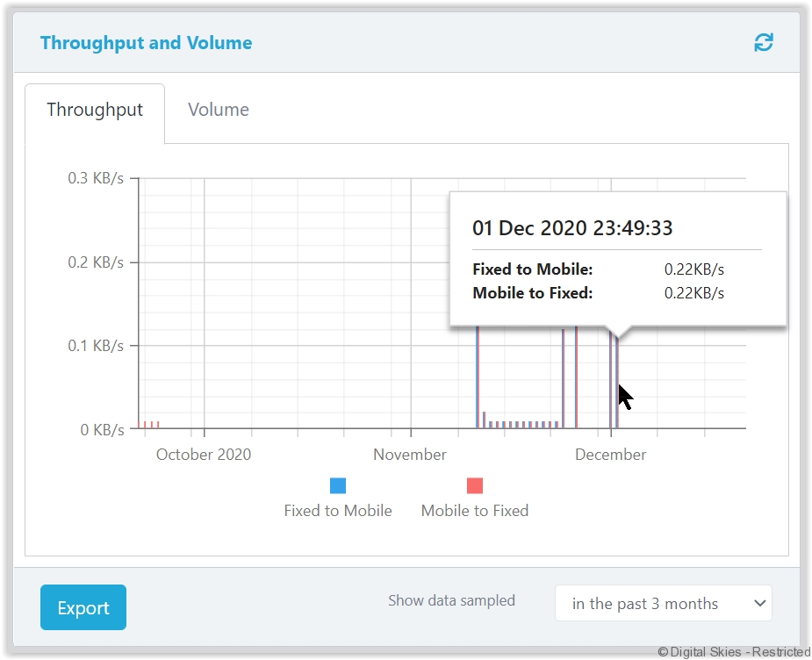Screen dimensions: 812x660
Task: Click the tooltip's 'Mobile to Fixed' value row
Action: point(597,293)
